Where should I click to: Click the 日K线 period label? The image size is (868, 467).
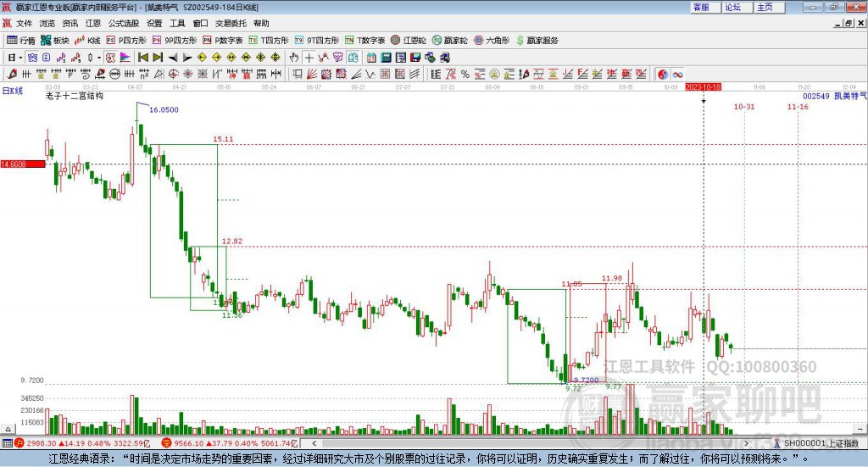[x=12, y=91]
